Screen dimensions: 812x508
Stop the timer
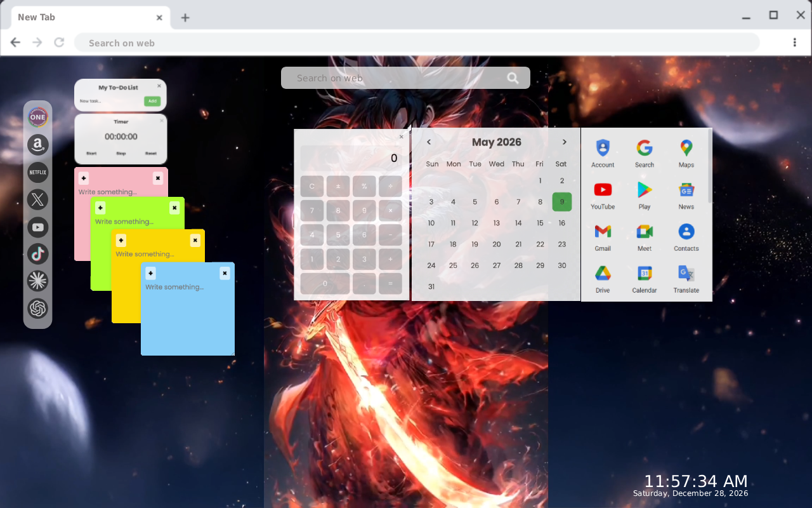(x=121, y=154)
